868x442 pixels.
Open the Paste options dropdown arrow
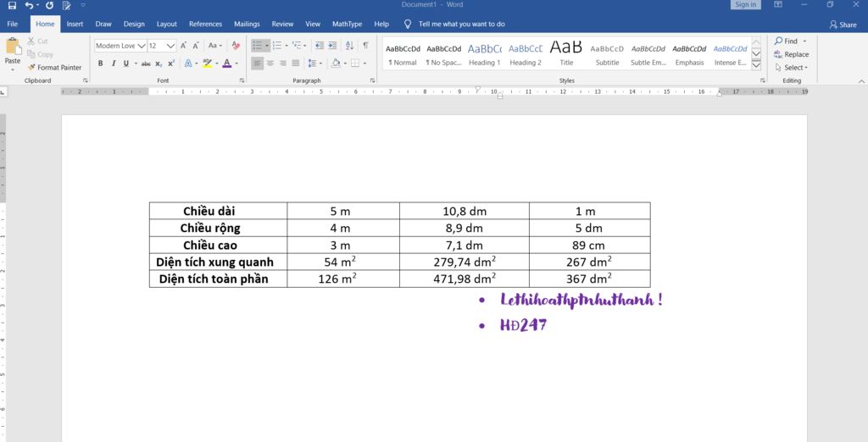tap(13, 69)
